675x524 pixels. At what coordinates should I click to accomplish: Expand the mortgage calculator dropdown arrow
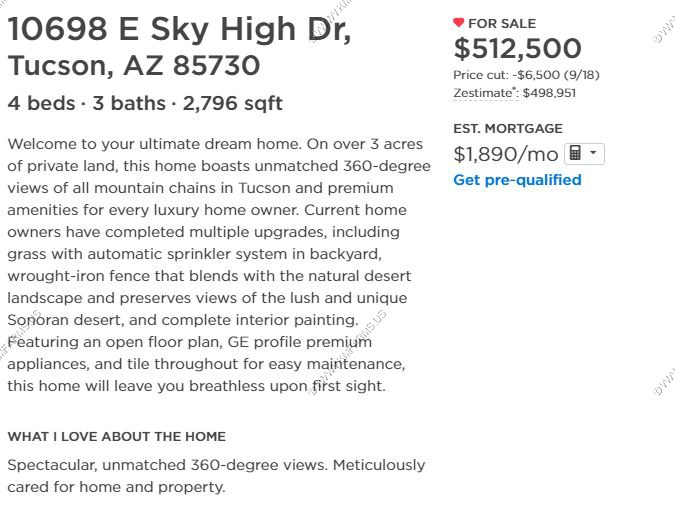click(594, 152)
